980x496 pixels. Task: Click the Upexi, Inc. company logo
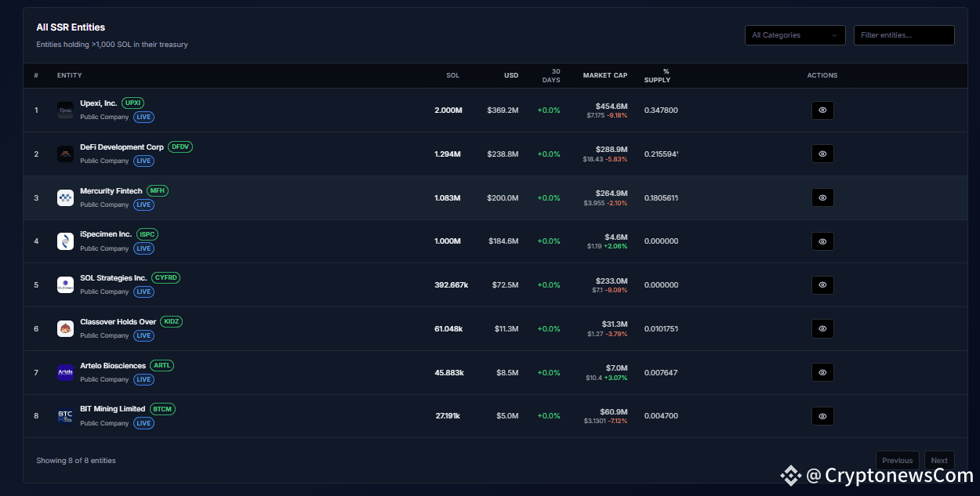(x=65, y=110)
